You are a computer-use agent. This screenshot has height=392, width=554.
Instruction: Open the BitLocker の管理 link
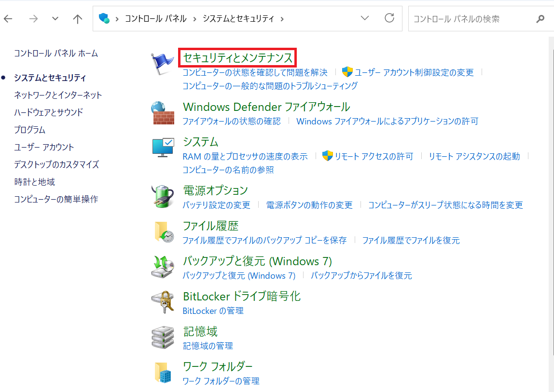[213, 311]
